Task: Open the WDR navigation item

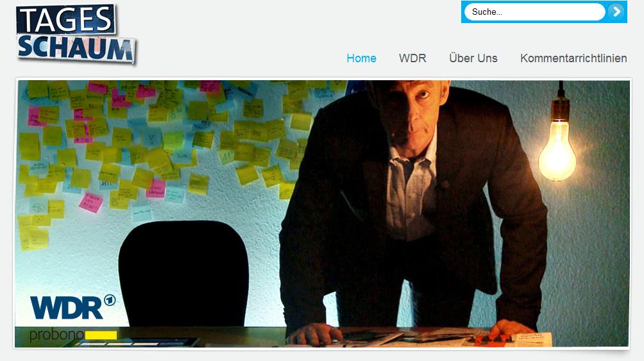Action: pyautogui.click(x=412, y=58)
